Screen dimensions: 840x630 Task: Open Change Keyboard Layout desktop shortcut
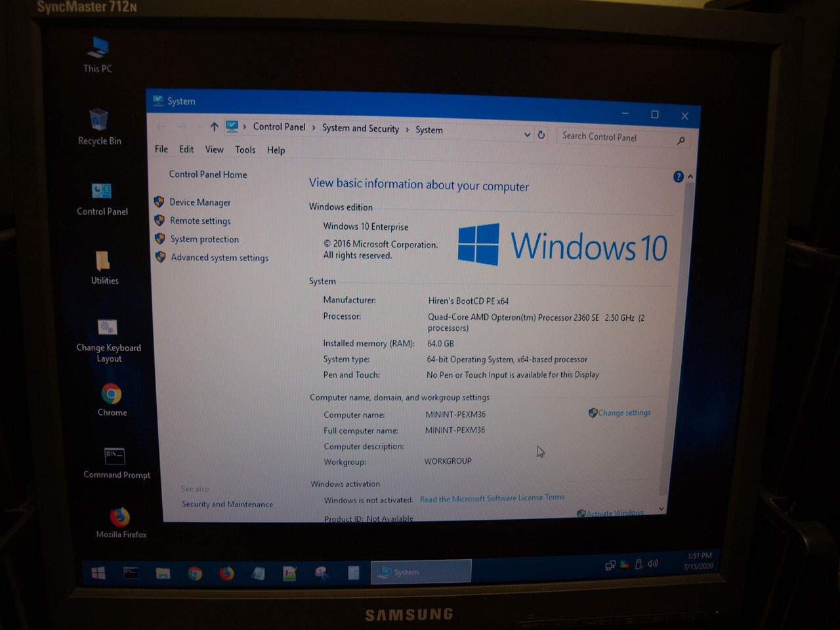pyautogui.click(x=108, y=341)
